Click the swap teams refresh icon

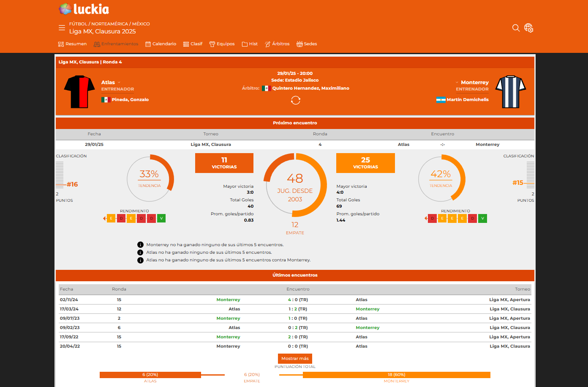(x=296, y=100)
